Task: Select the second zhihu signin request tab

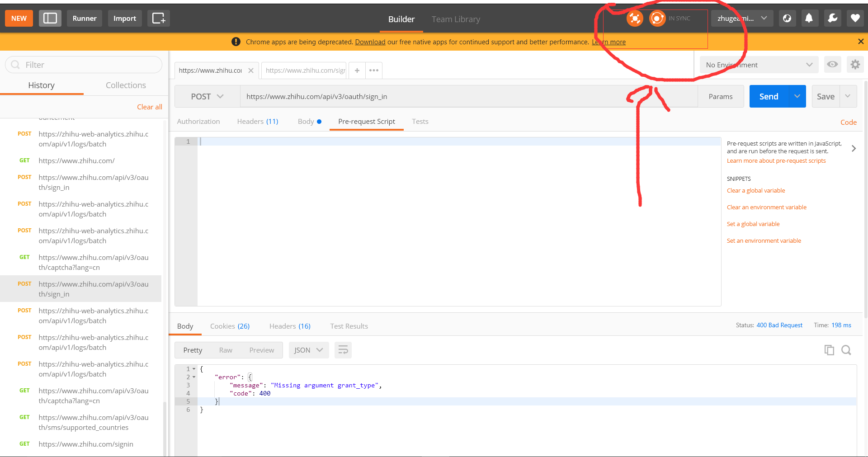Action: pyautogui.click(x=304, y=71)
